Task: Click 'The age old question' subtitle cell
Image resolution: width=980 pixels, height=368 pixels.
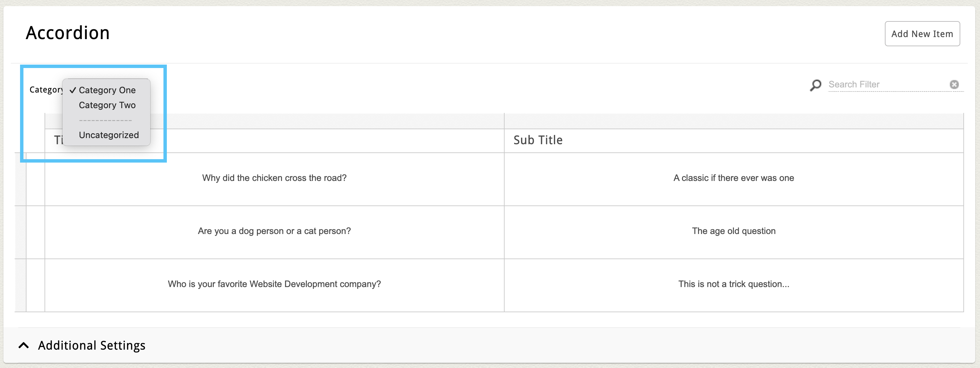Action: [733, 231]
